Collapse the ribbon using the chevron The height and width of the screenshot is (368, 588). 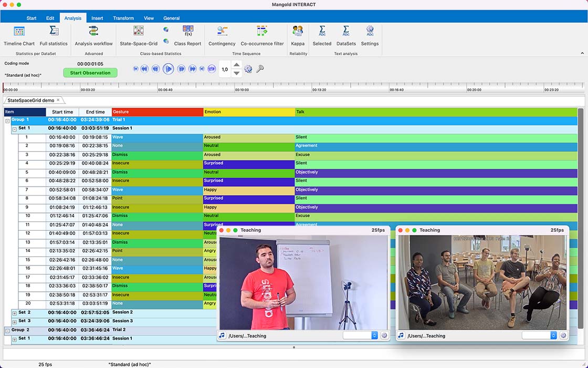click(x=582, y=53)
